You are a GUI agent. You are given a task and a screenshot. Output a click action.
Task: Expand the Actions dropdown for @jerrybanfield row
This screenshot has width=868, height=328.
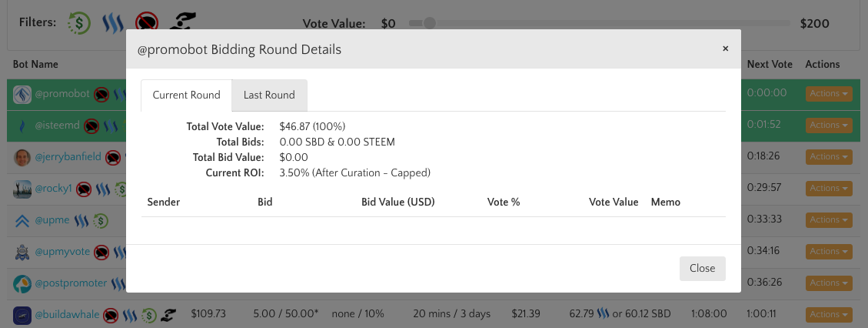point(829,157)
